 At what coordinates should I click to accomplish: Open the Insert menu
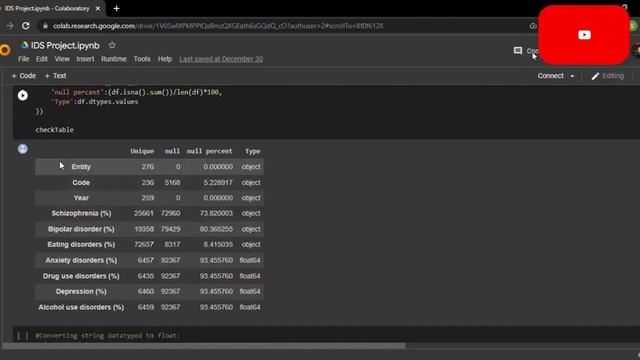(x=85, y=59)
